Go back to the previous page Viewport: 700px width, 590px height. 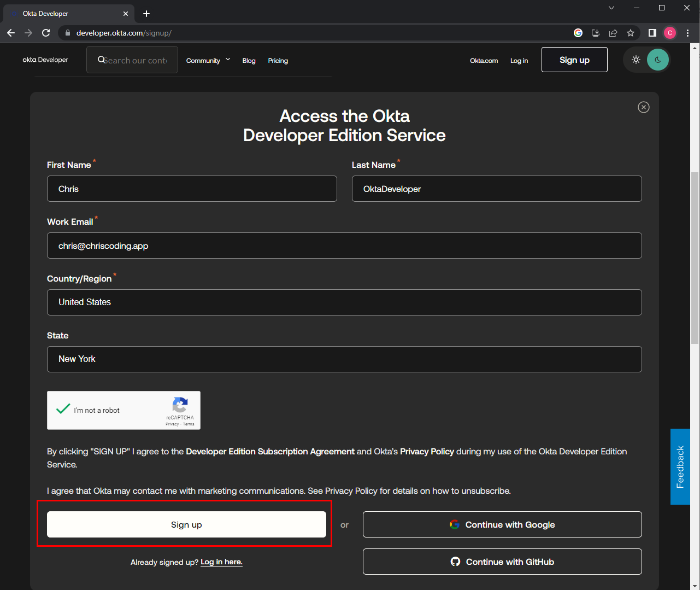[x=11, y=33]
